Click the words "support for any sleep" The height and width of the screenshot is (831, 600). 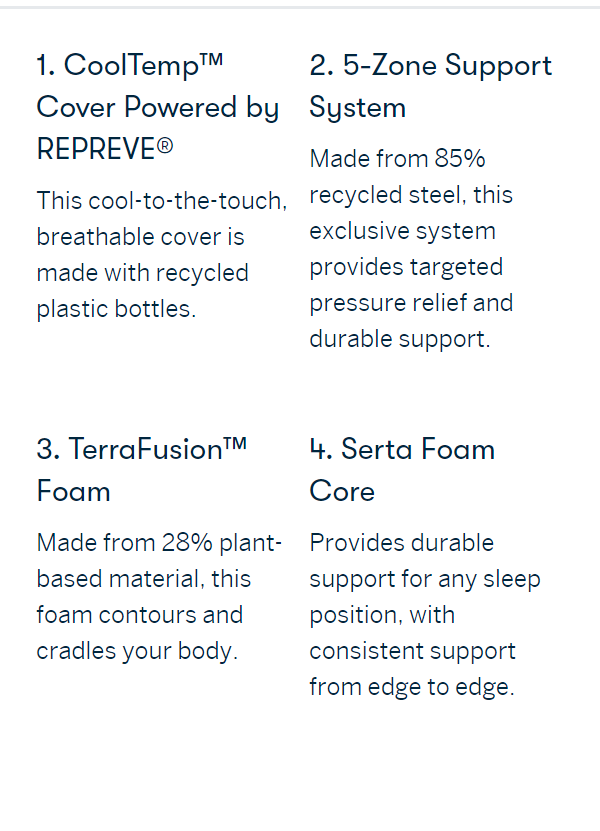pos(424,579)
